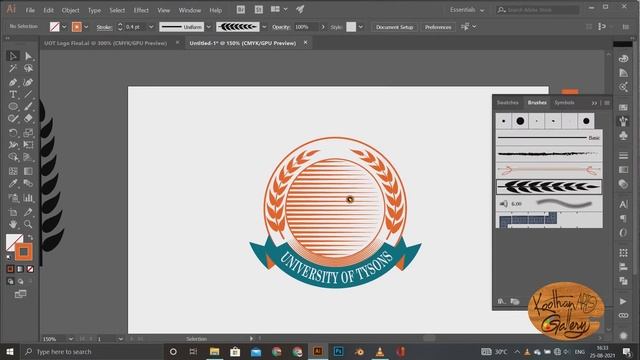640x360 pixels.
Task: Click the orange stroke swatch in toolbox
Action: pos(24,252)
